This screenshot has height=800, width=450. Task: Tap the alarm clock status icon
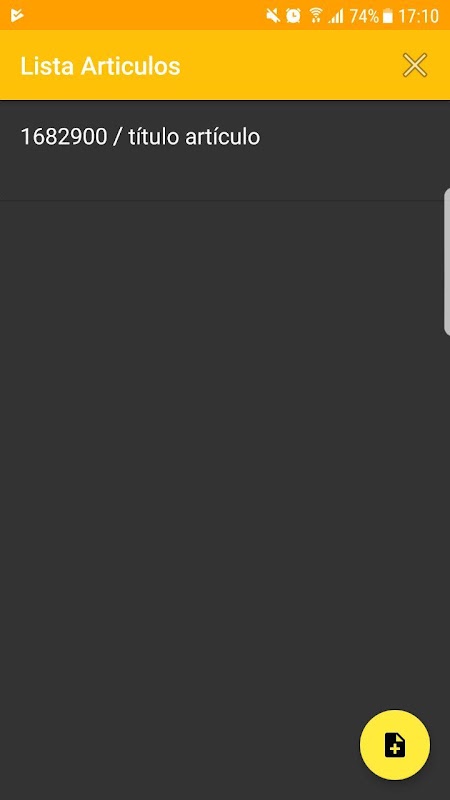[x=293, y=16]
